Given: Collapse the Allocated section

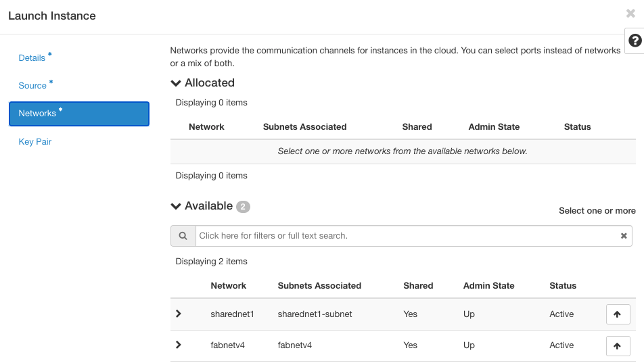Looking at the screenshot, I should click(176, 83).
